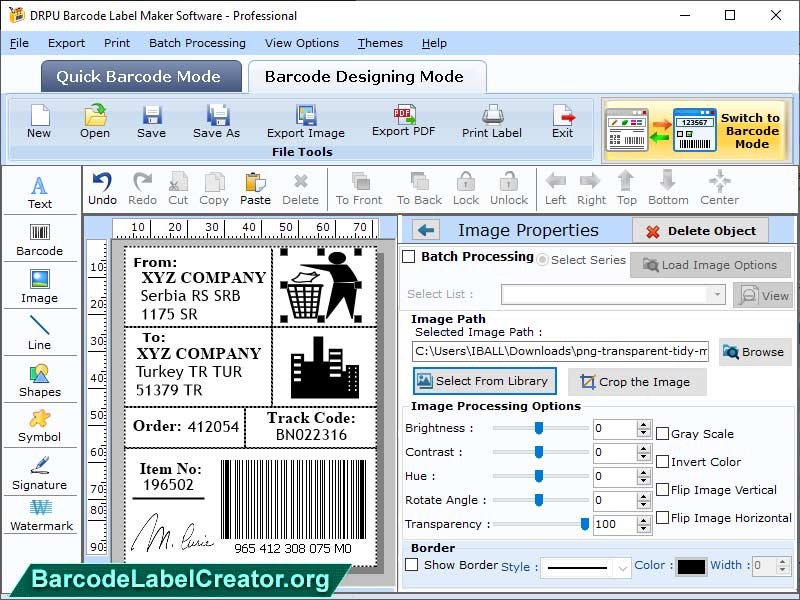The width and height of the screenshot is (800, 600).
Task: Click the Lock icon
Action: [466, 189]
